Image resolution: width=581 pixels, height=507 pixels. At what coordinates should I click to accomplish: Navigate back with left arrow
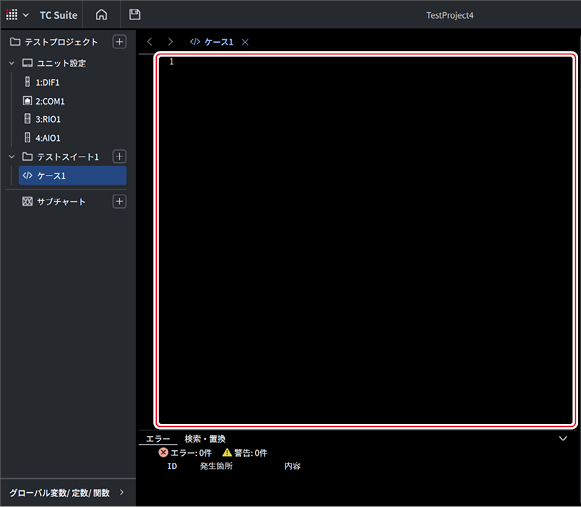(x=150, y=42)
